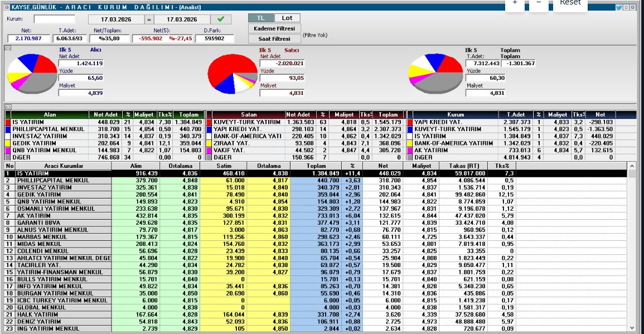Click the table scrollbar down arrow
This screenshot has height=334, width=644.
tap(632, 328)
